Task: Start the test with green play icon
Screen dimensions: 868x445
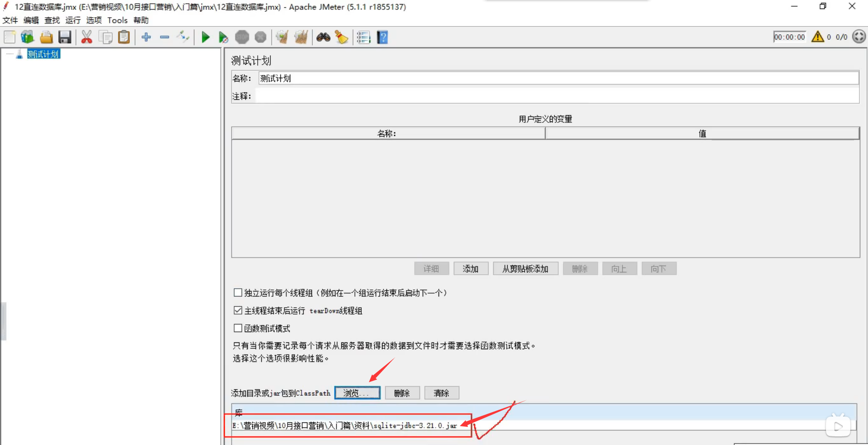Action: pos(205,37)
